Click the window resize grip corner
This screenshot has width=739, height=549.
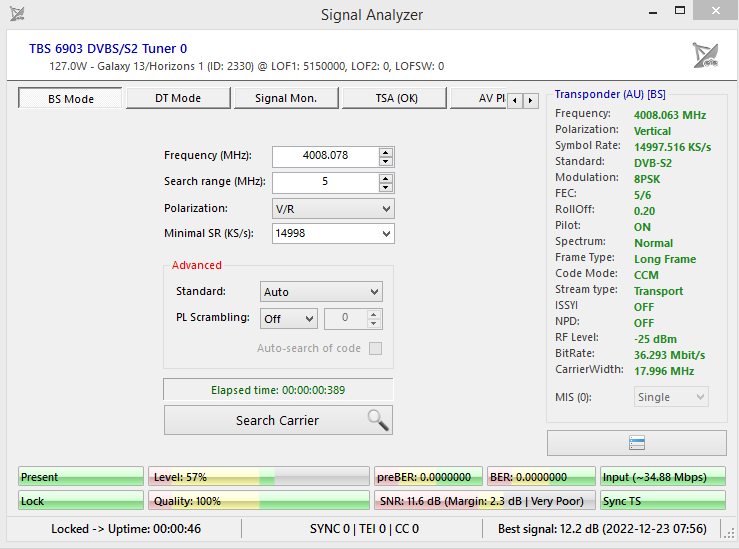coord(730,534)
